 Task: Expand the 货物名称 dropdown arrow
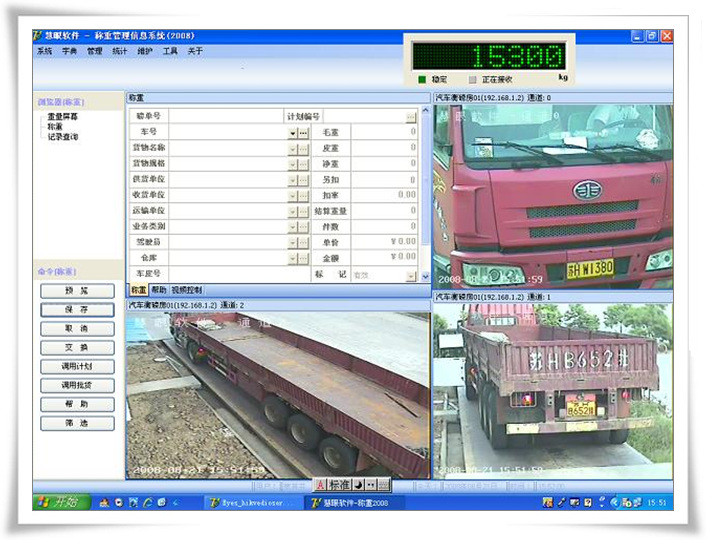tap(293, 149)
